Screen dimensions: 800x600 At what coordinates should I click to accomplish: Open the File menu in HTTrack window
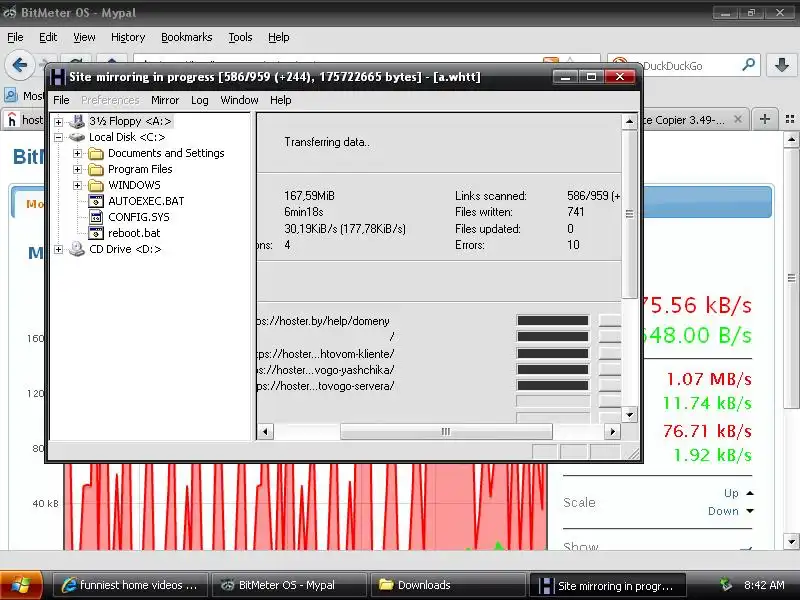pos(61,100)
